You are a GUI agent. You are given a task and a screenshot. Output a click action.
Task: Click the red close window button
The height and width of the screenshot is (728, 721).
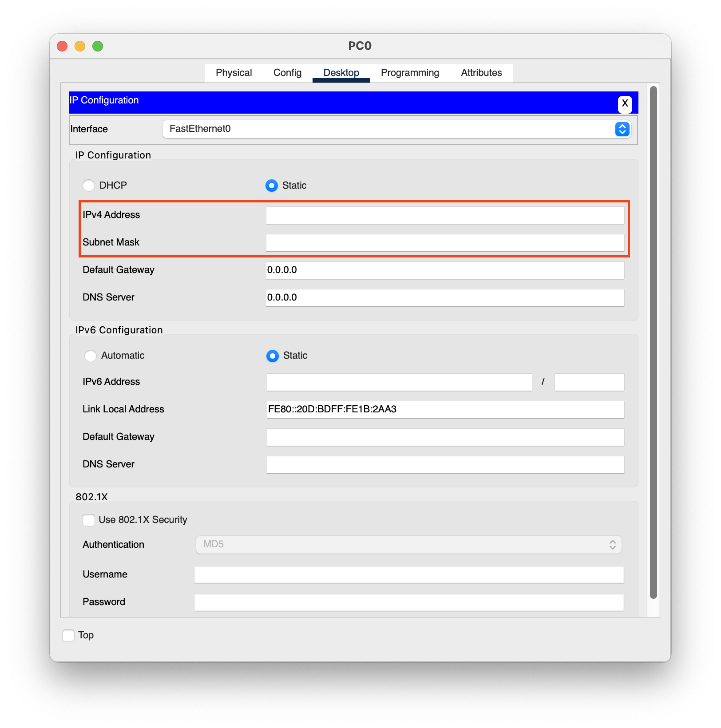coord(63,46)
